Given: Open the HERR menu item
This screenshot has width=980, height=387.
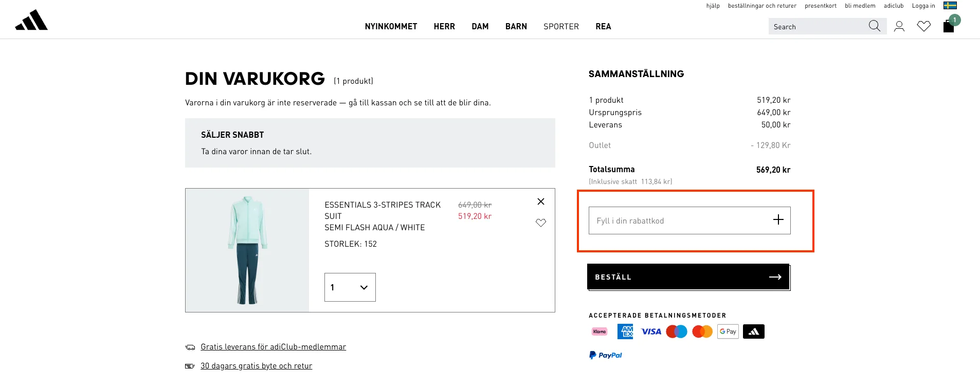Looking at the screenshot, I should [444, 26].
